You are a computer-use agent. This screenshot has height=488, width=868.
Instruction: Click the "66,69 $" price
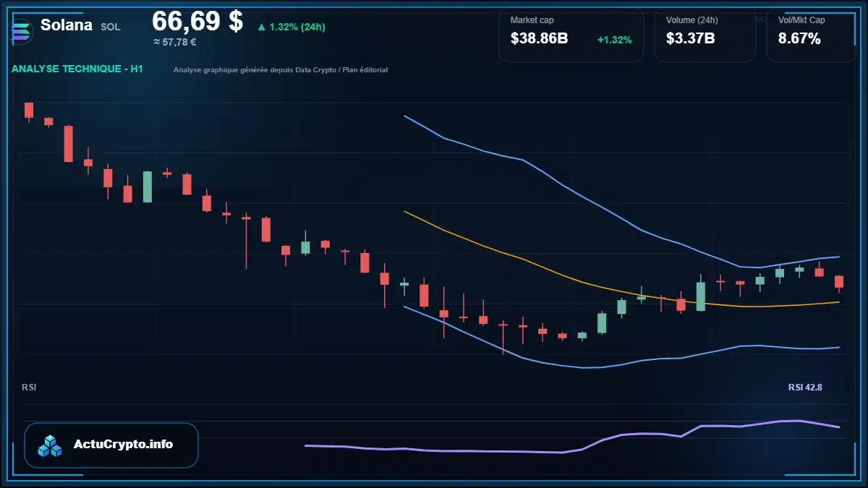click(x=197, y=20)
